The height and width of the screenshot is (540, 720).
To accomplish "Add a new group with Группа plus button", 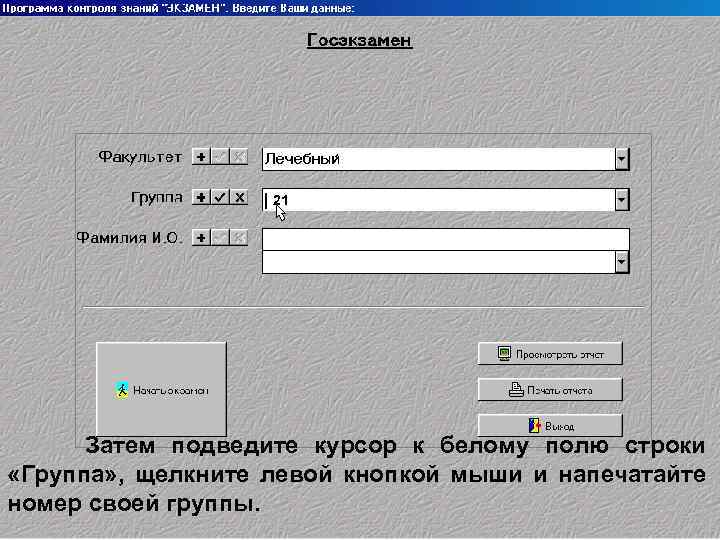I will pos(201,197).
